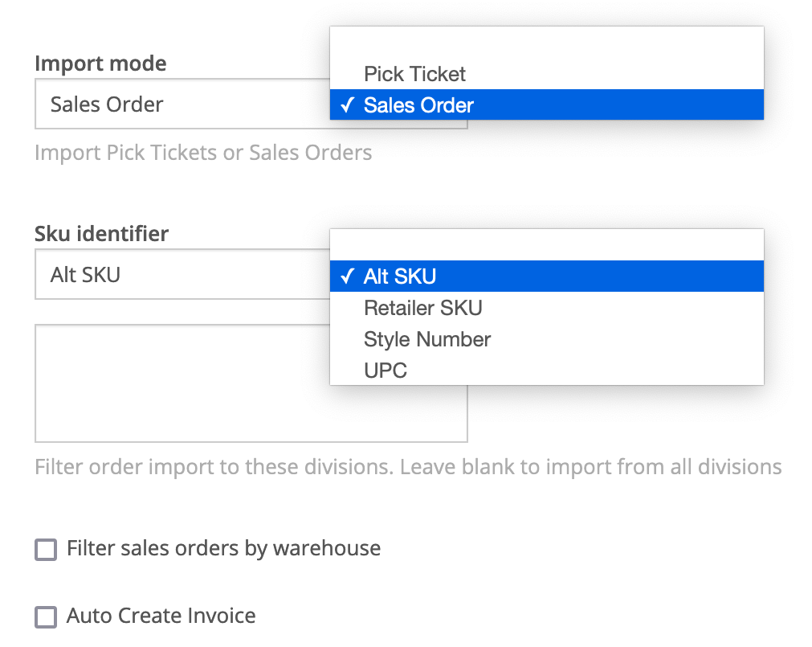The image size is (812, 647).
Task: Tick the Auto Create Invoice checkbox
Action: pyautogui.click(x=46, y=616)
